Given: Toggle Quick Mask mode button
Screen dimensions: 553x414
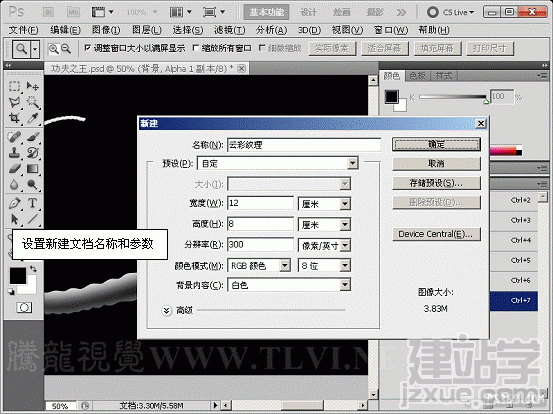Looking at the screenshot, I should tap(24, 308).
